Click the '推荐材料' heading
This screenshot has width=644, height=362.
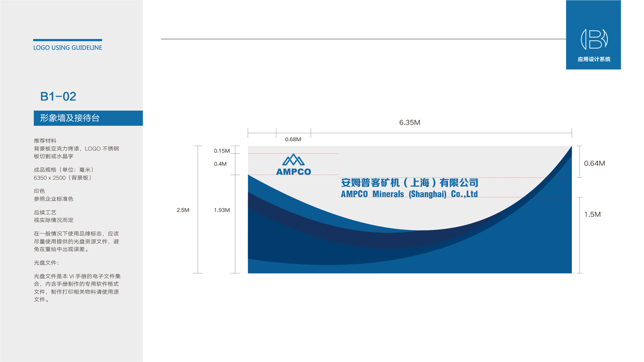coord(45,141)
